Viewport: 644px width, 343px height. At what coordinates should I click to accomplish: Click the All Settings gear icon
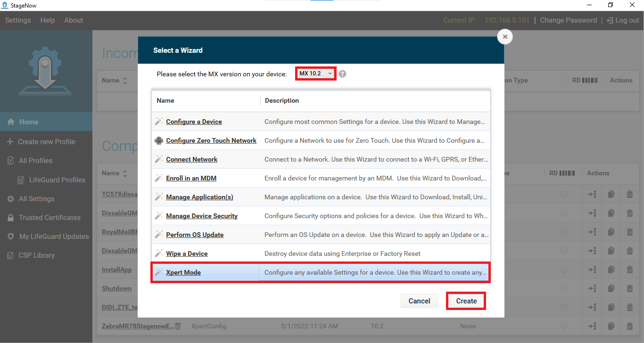10,199
